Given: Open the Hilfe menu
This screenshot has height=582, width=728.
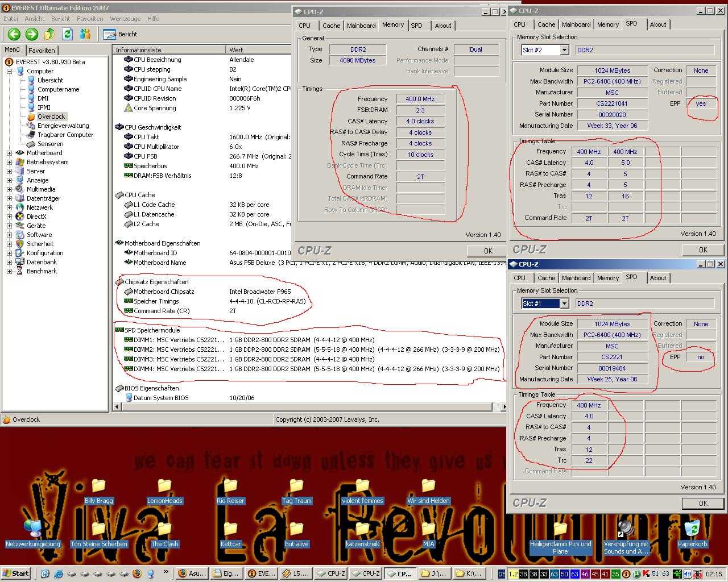Looking at the screenshot, I should click(x=153, y=19).
